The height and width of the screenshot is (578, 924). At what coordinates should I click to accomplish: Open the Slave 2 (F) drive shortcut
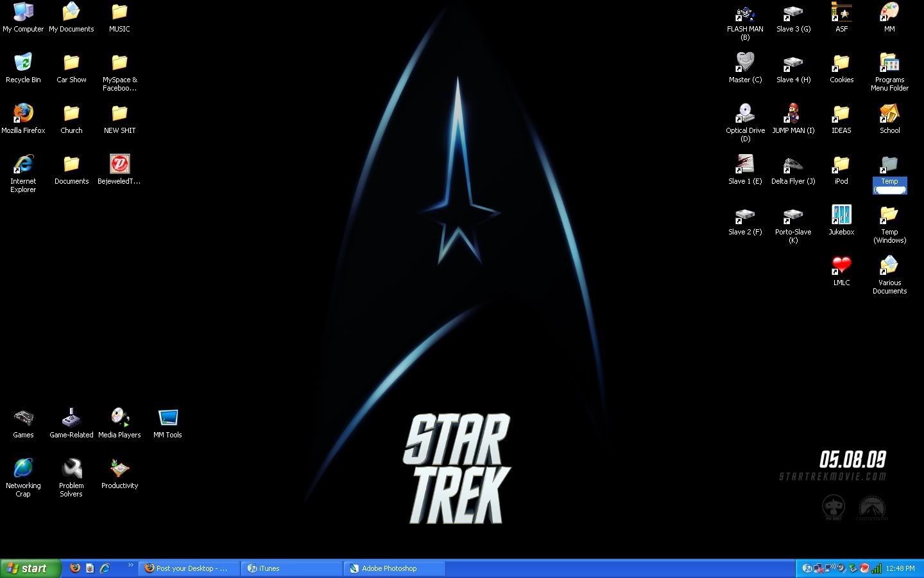(x=745, y=220)
